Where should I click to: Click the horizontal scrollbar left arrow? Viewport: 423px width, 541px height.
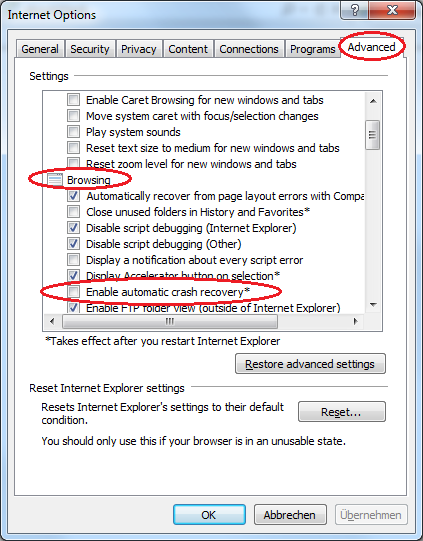52,322
